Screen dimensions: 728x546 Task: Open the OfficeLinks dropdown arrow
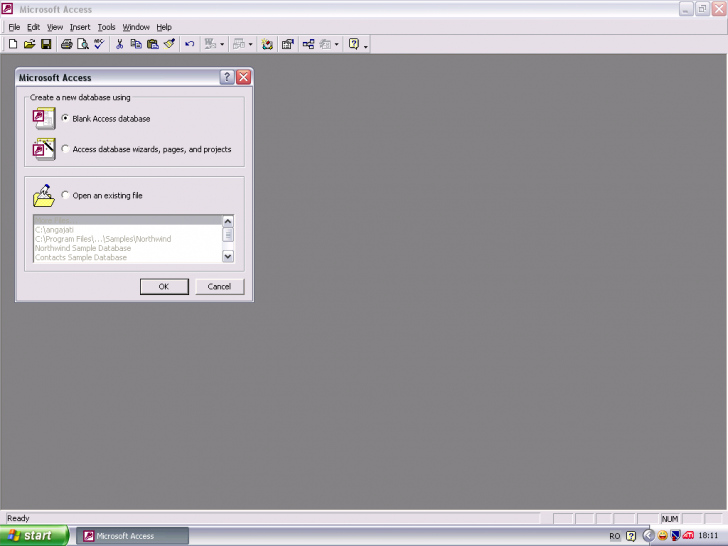pos(221,45)
